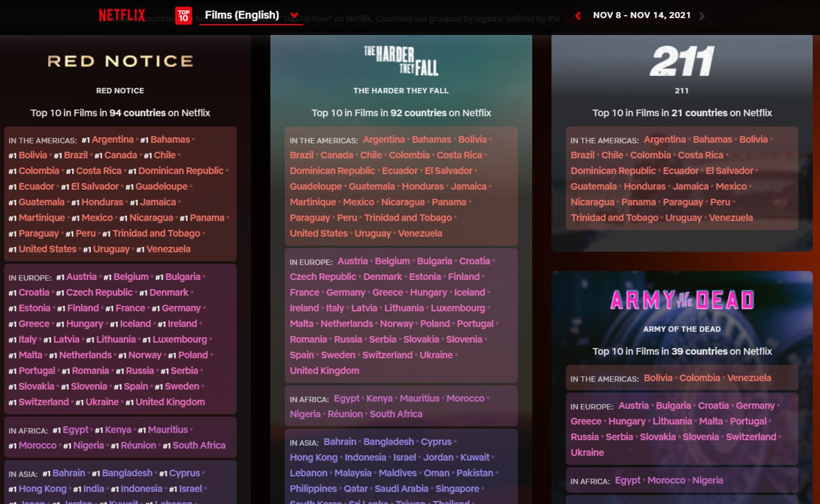
Task: Click #1 South Africa under Red Notice
Action: pos(194,445)
